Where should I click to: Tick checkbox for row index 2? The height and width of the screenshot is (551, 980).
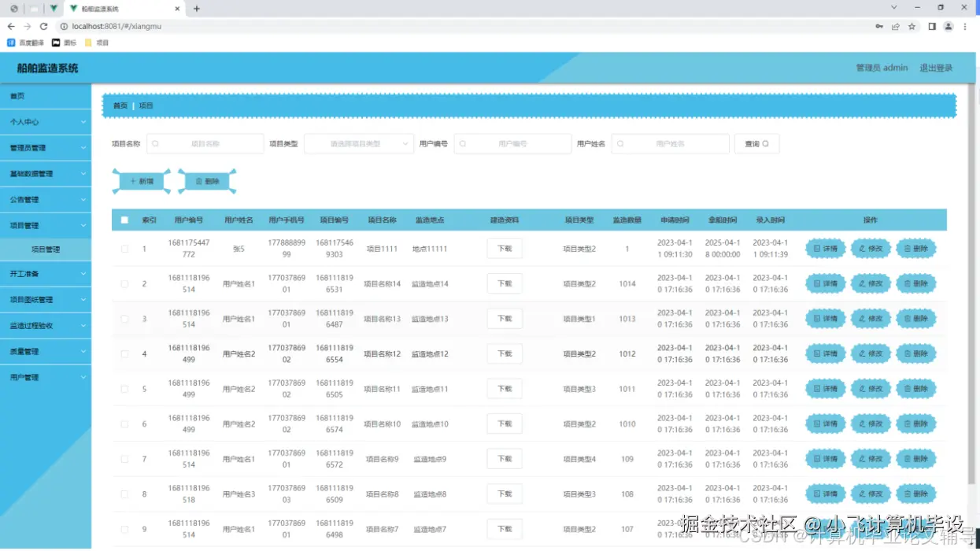coord(124,283)
